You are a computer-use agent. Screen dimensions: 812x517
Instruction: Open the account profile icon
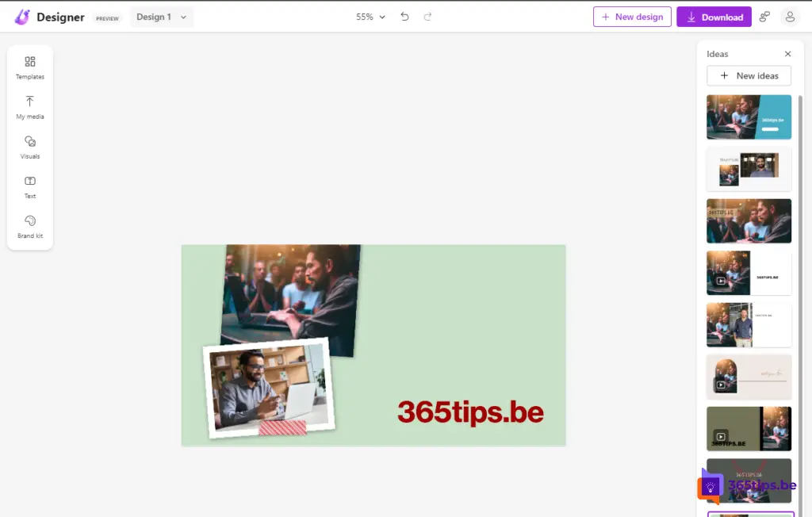click(x=790, y=17)
